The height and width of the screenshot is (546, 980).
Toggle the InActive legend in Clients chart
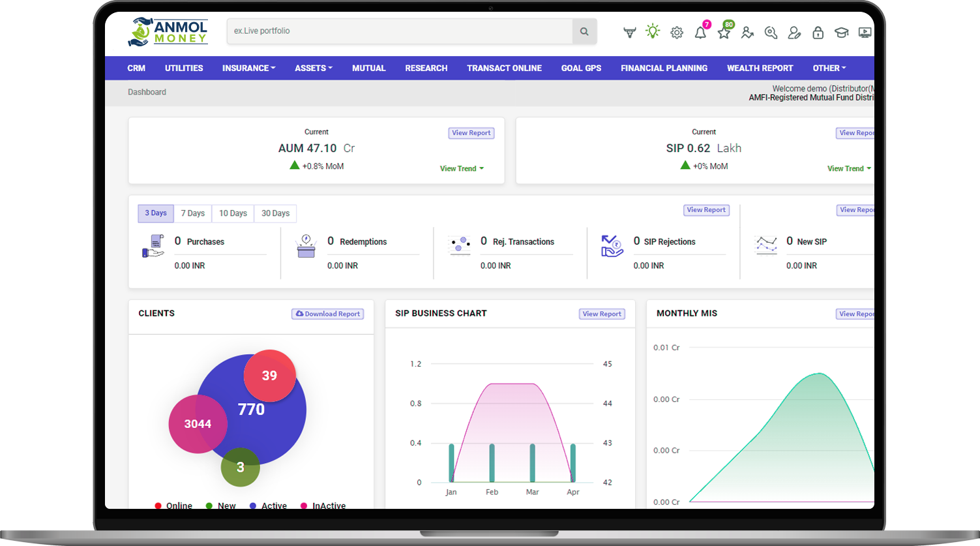323,506
